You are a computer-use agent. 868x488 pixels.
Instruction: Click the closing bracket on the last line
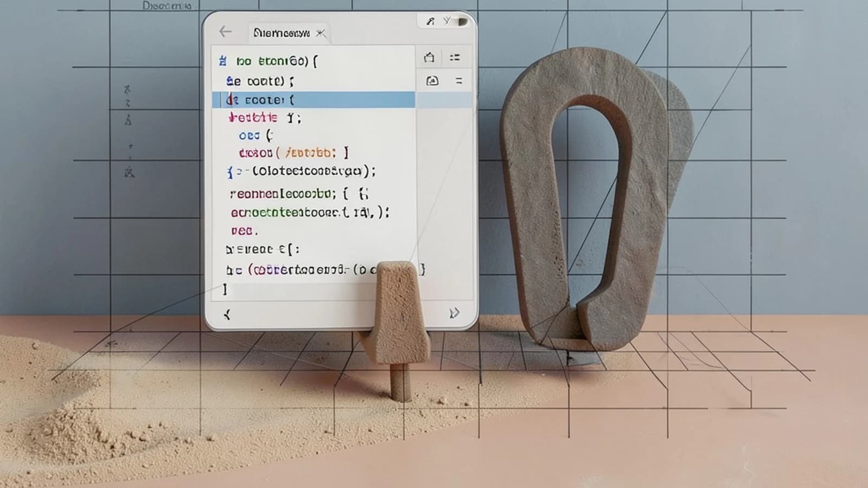(x=225, y=290)
